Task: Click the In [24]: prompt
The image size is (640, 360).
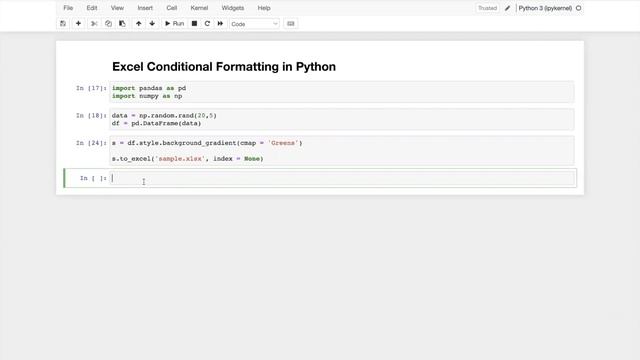Action: pos(91,143)
